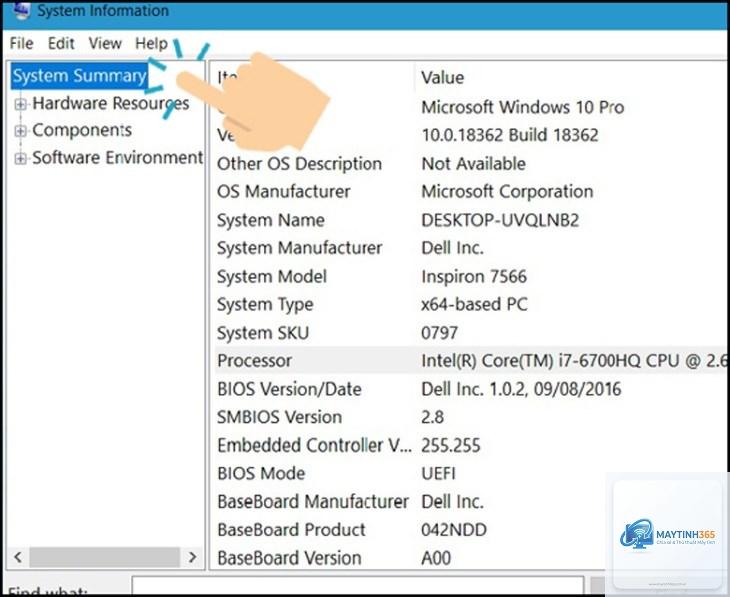The width and height of the screenshot is (730, 597).
Task: Select the OS Manufacturer row label
Action: (284, 192)
